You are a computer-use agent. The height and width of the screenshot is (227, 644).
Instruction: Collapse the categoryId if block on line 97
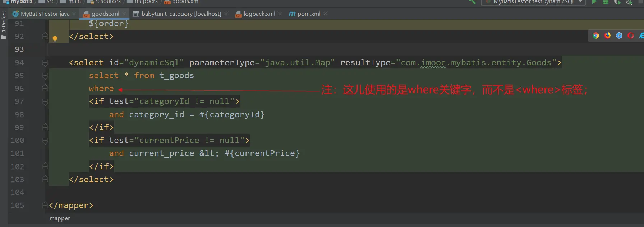point(45,102)
